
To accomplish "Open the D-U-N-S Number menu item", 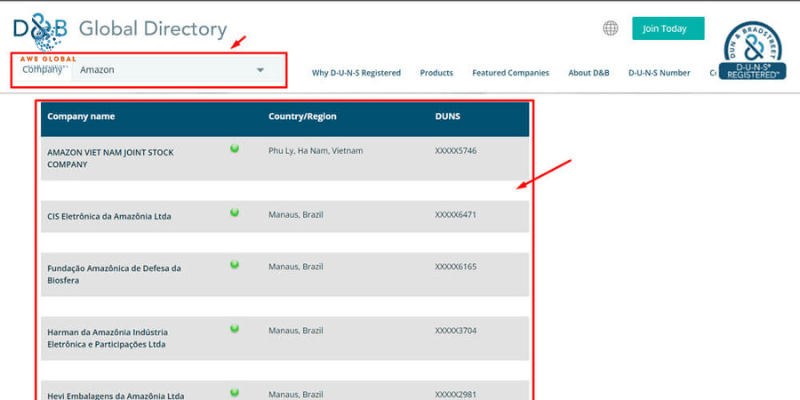I will click(x=659, y=73).
